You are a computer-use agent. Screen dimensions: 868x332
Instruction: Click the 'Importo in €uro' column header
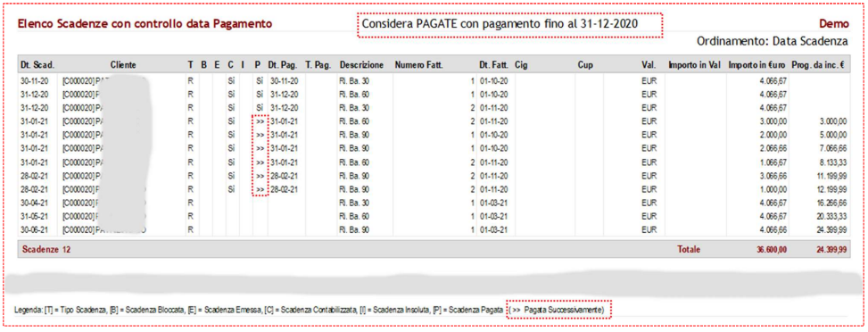(756, 65)
